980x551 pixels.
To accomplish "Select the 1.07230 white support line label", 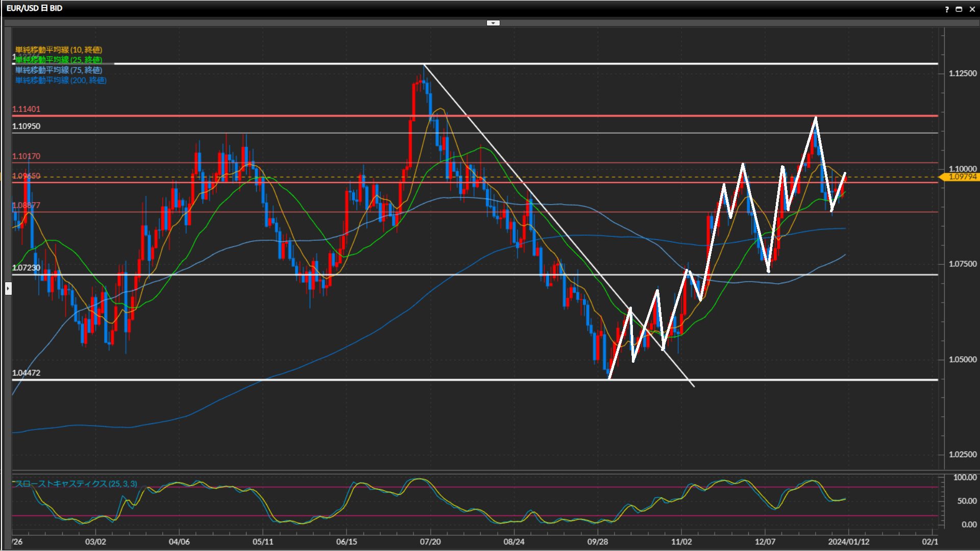I will [x=26, y=267].
